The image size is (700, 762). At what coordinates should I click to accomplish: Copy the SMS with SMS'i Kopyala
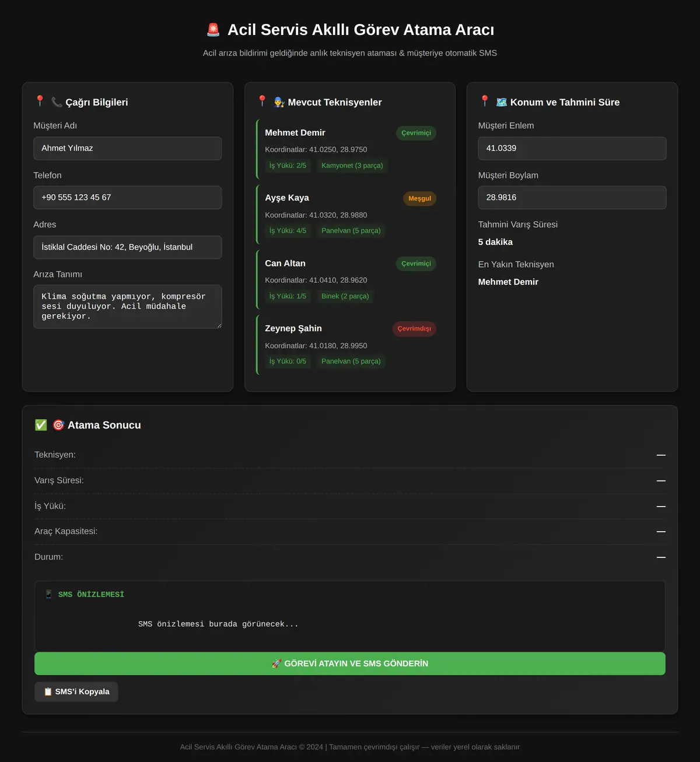point(76,691)
